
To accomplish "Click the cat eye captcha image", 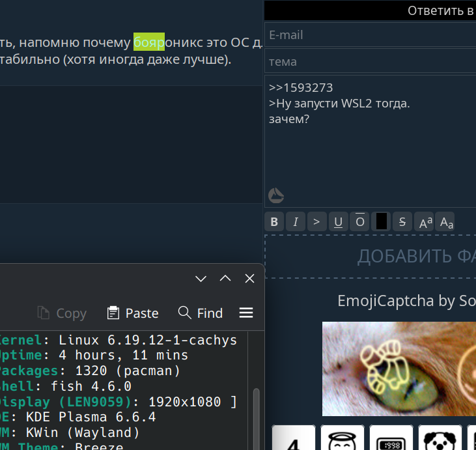I will tap(399, 369).
